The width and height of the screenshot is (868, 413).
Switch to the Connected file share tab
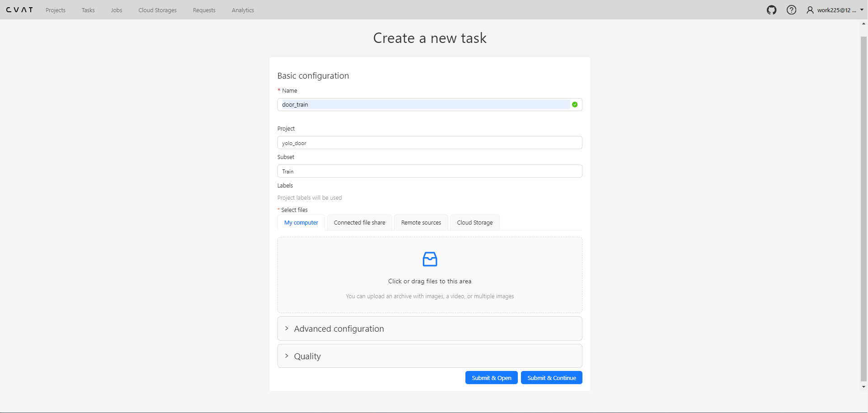point(360,222)
